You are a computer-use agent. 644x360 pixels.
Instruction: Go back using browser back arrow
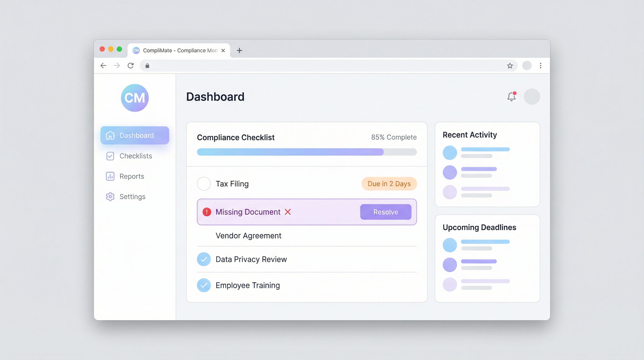(103, 66)
